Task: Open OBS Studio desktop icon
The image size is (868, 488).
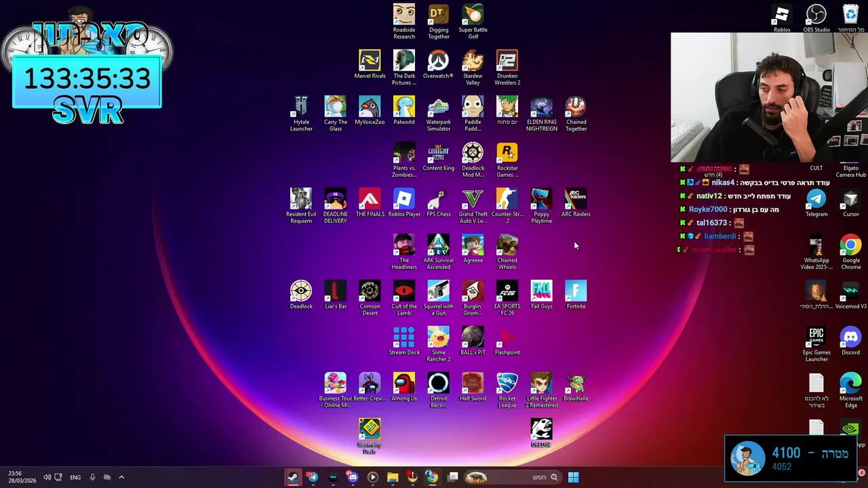Action: (816, 18)
